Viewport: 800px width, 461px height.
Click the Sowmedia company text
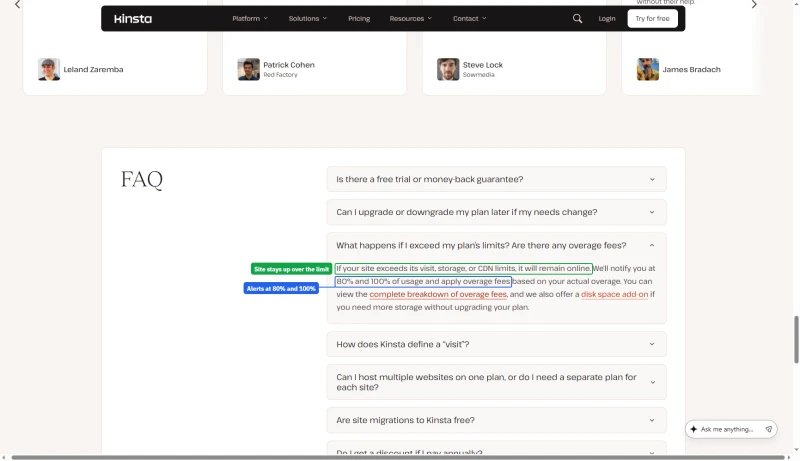point(479,74)
